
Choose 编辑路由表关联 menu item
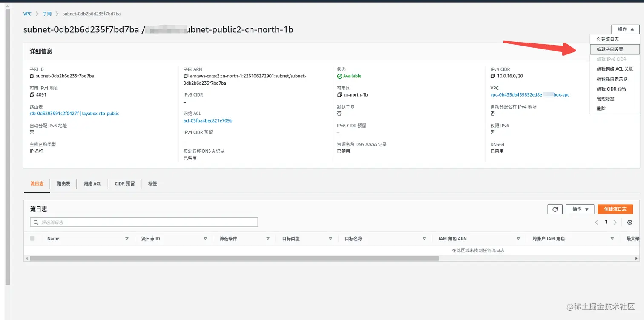[x=615, y=79]
